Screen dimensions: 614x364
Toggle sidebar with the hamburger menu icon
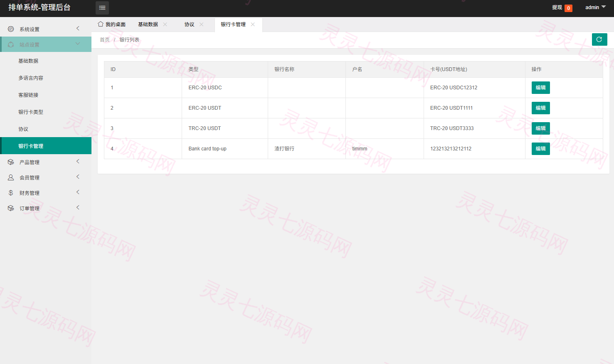[102, 8]
